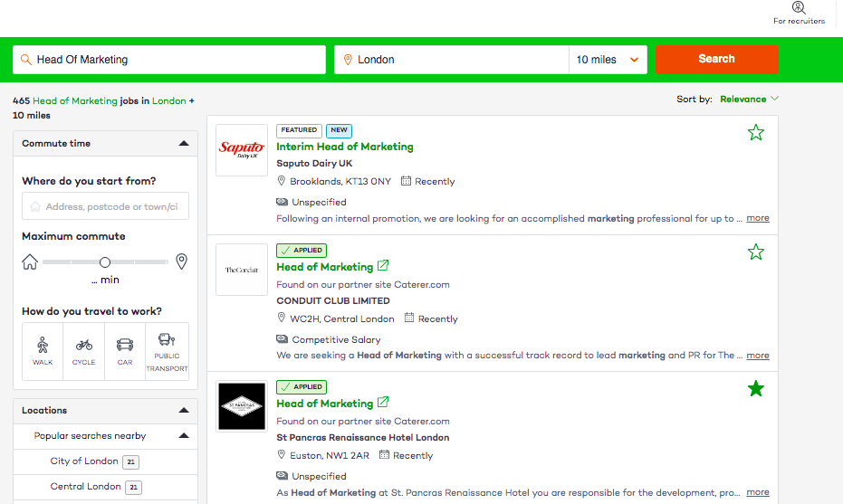Click the commute start address field

105,206
